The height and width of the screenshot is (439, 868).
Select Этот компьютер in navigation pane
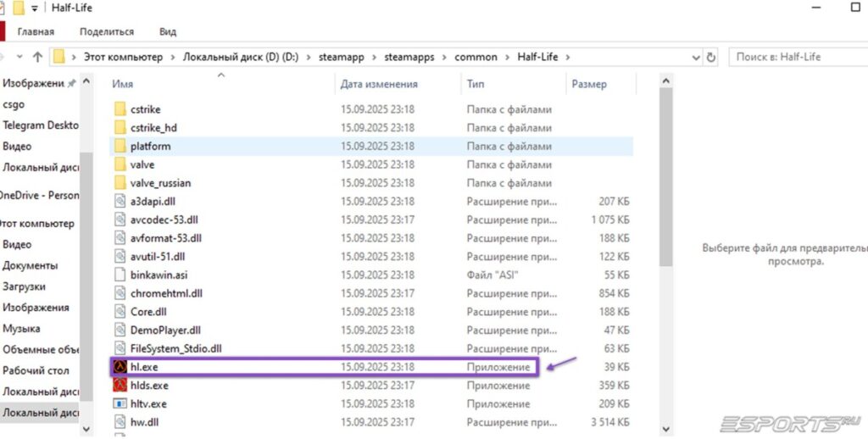point(37,224)
